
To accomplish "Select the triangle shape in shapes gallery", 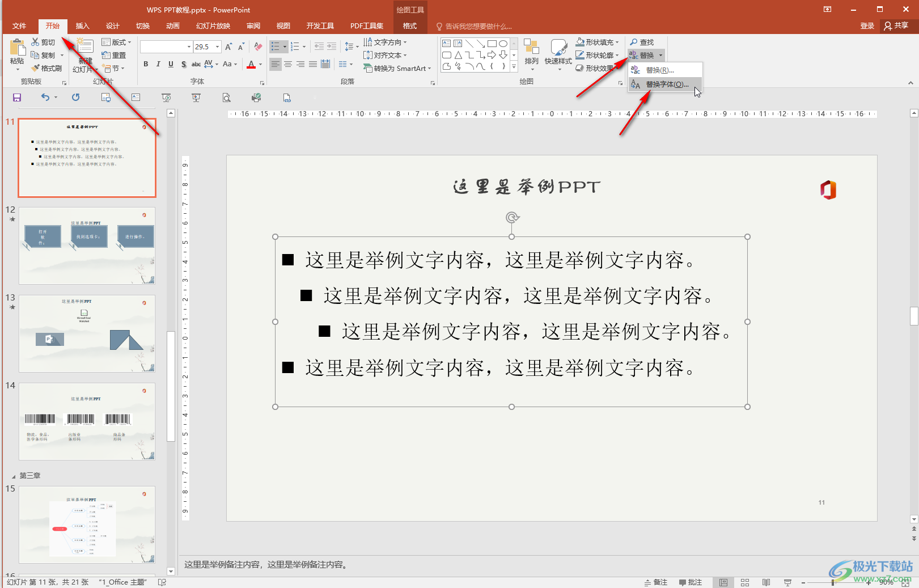I will (x=458, y=55).
